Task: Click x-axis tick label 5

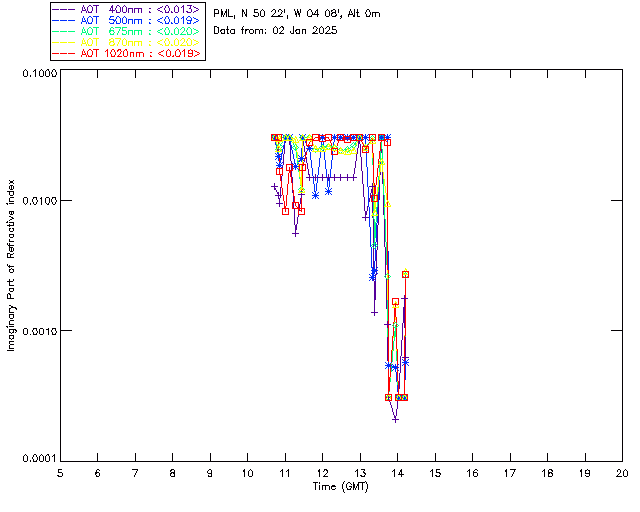Action: tap(60, 473)
